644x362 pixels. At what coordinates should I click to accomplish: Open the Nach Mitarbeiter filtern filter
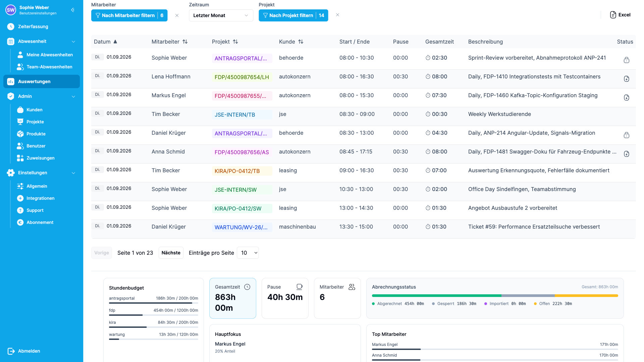(x=129, y=15)
